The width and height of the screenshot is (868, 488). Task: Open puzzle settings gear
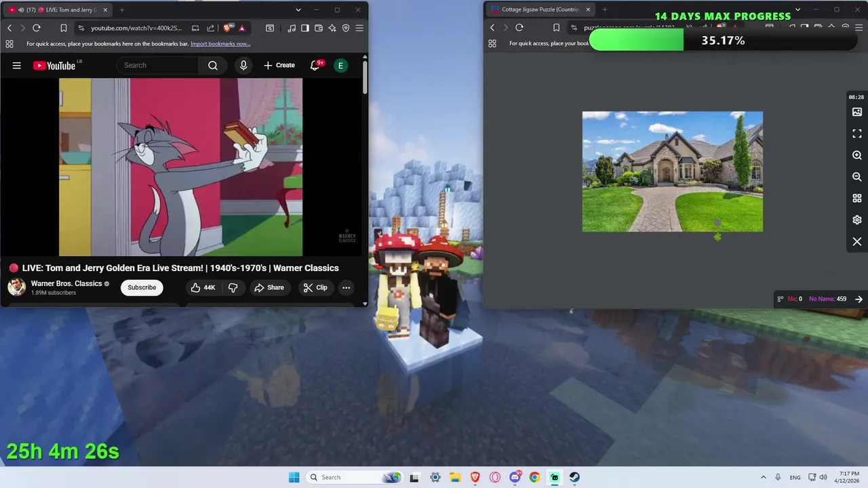857,220
